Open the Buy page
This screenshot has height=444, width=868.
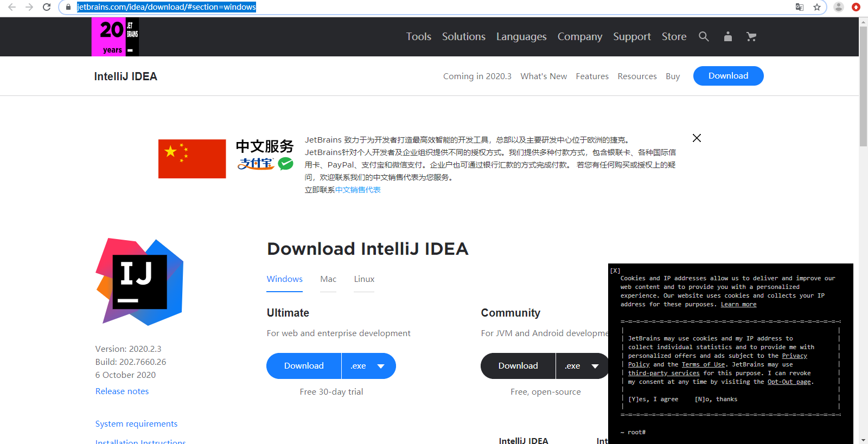tap(673, 76)
